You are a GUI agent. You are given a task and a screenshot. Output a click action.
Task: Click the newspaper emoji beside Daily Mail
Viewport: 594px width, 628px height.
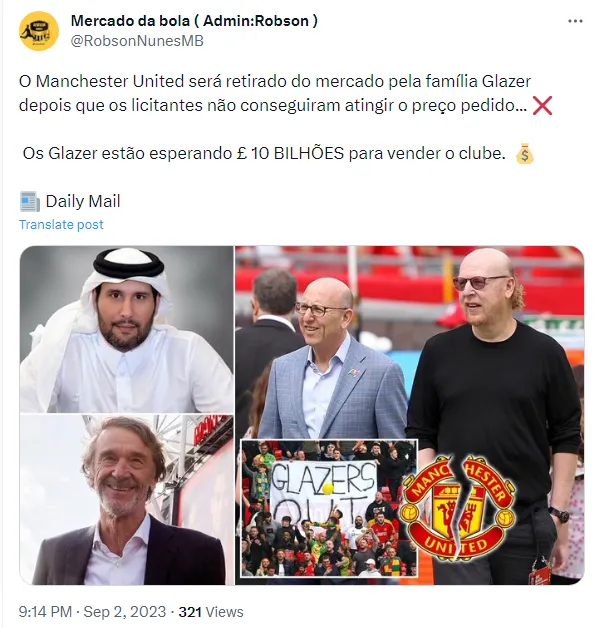coord(30,201)
